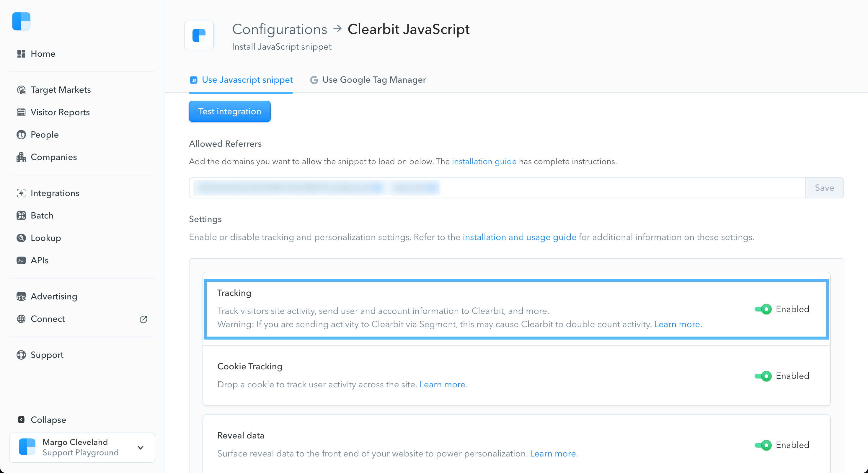Open the Lookup search icon

pos(21,238)
